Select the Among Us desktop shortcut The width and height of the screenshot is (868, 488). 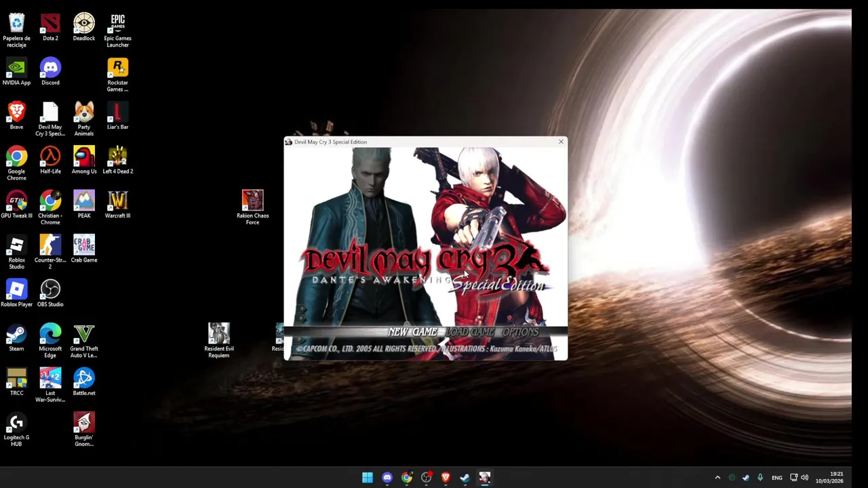tap(84, 161)
